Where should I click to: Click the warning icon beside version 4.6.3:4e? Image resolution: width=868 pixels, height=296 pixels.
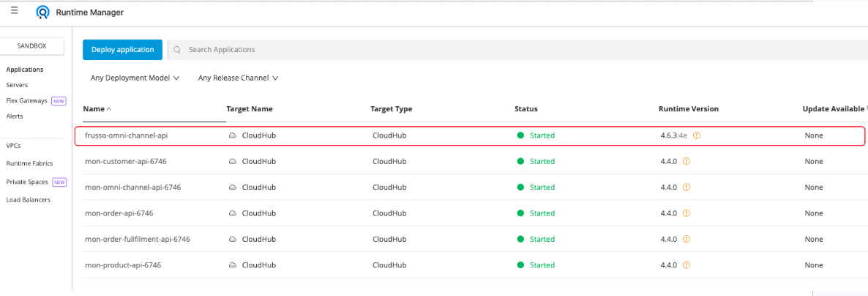697,136
